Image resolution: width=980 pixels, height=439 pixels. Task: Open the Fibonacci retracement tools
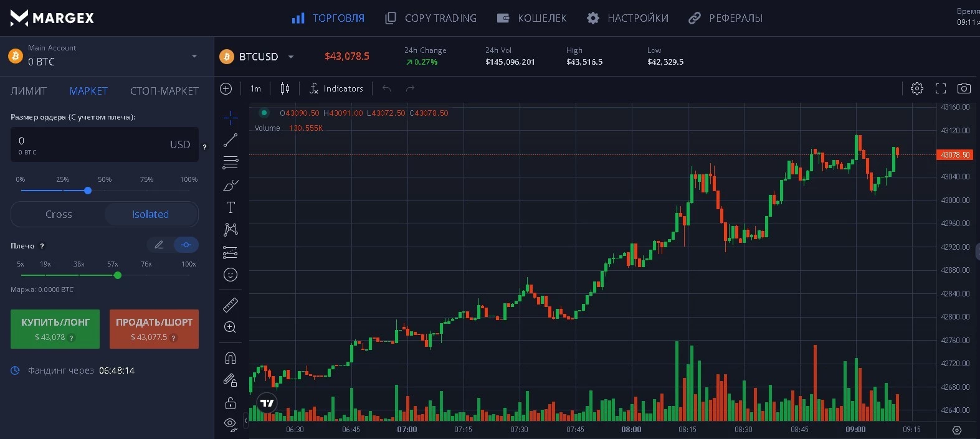pyautogui.click(x=231, y=163)
